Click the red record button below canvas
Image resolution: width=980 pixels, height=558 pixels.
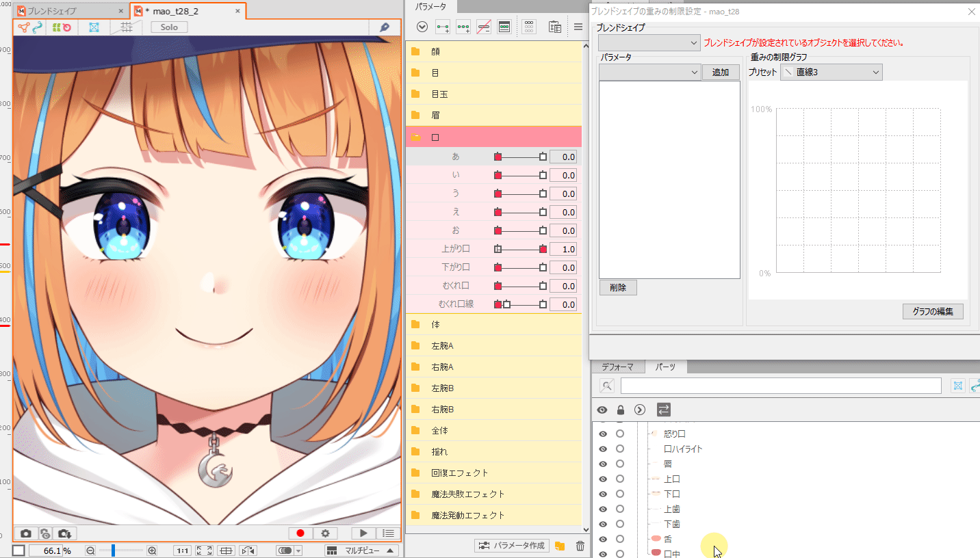(x=300, y=533)
